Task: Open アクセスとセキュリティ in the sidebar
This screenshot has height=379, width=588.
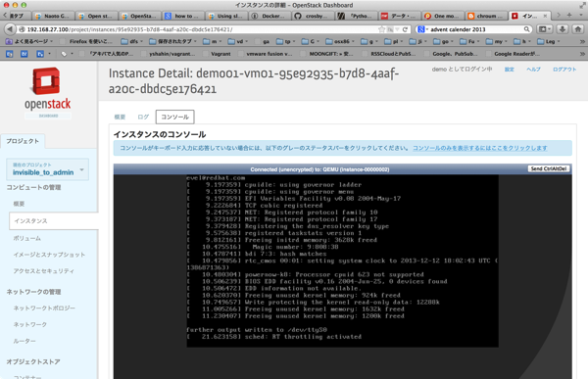Action: tap(43, 270)
